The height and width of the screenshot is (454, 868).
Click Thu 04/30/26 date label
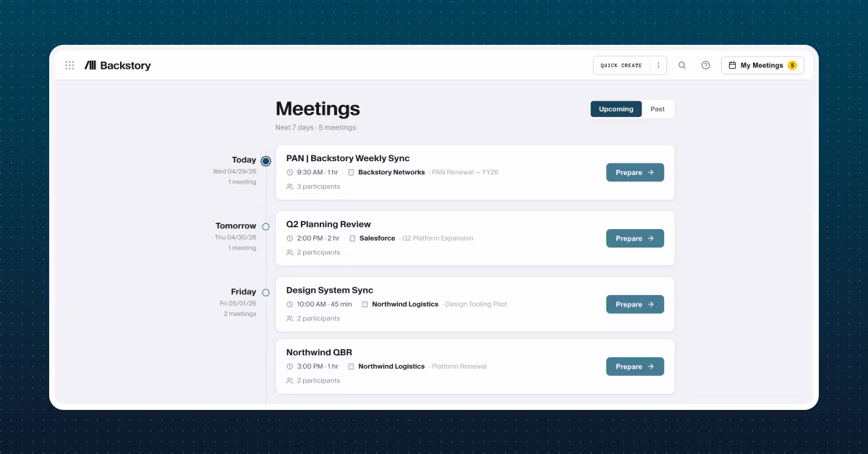coord(235,238)
